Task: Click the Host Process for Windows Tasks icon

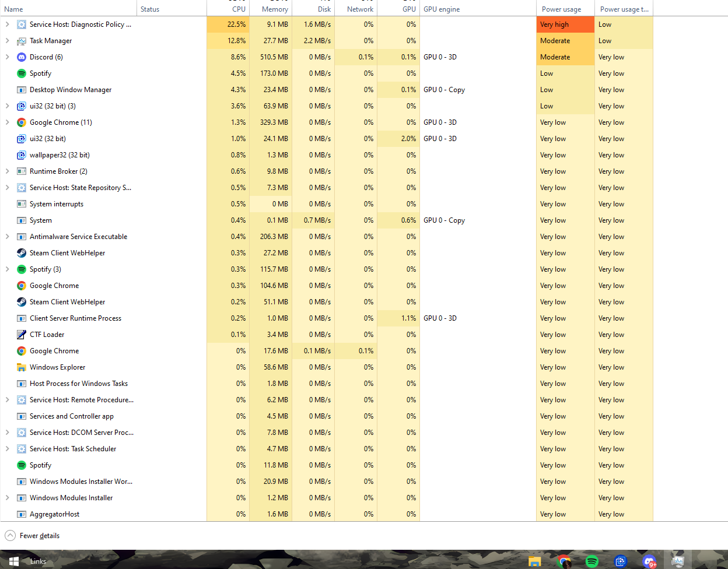Action: [22, 384]
